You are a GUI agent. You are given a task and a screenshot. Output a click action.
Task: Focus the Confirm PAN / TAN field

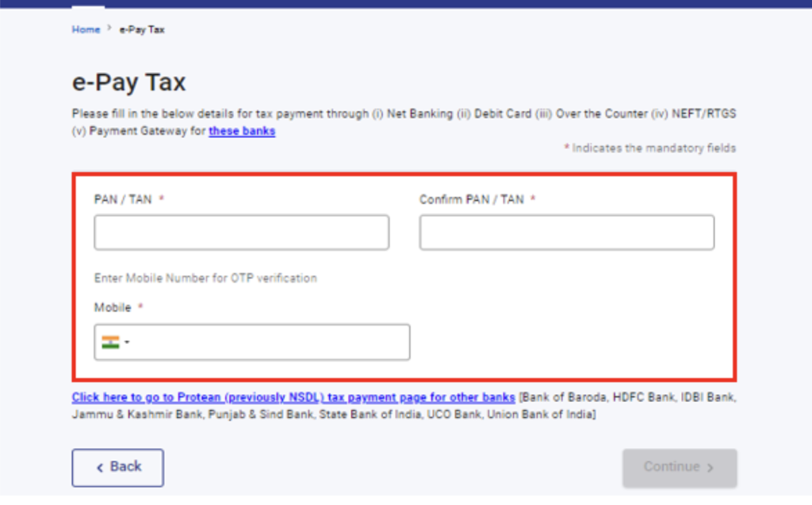coord(566,232)
